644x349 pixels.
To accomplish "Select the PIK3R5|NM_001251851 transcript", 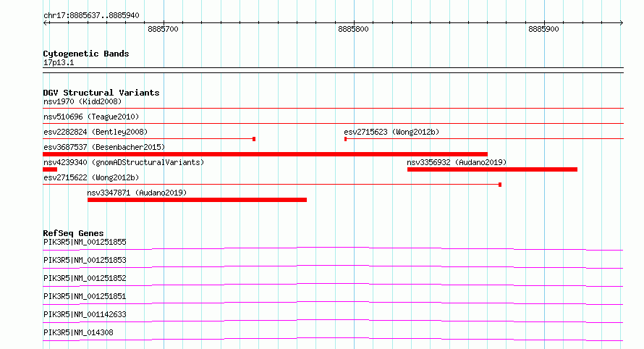I will (x=85, y=296).
